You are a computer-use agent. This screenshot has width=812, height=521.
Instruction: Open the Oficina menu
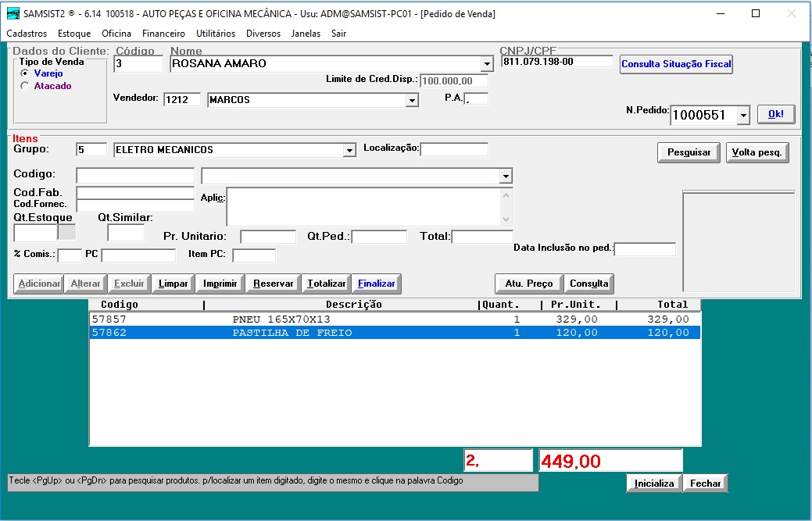pyautogui.click(x=116, y=34)
